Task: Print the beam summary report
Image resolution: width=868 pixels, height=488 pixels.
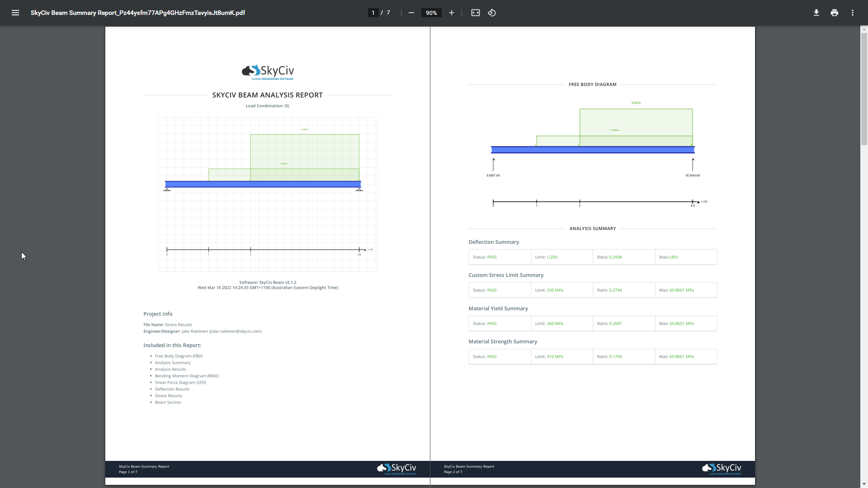Action: click(834, 13)
